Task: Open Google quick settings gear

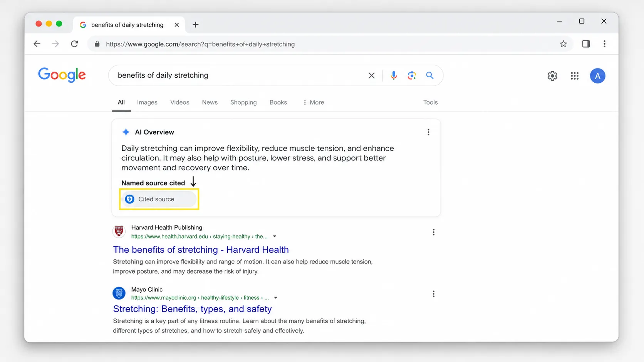Action: [552, 76]
